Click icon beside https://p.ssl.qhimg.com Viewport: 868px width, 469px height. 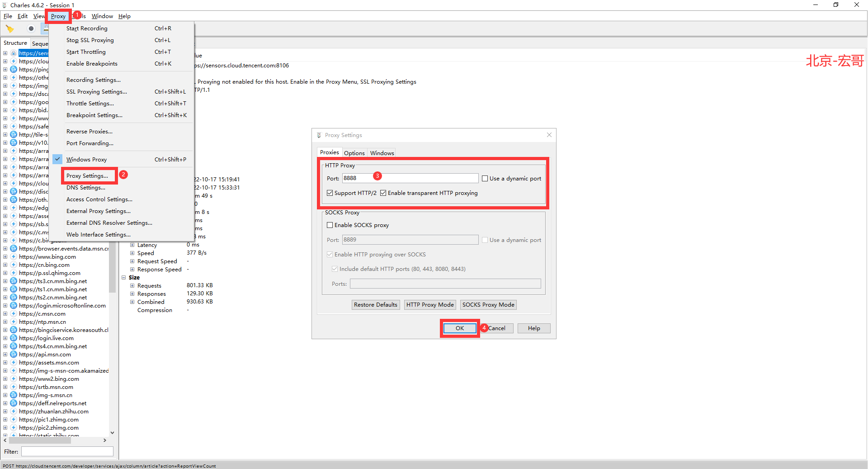pos(14,273)
